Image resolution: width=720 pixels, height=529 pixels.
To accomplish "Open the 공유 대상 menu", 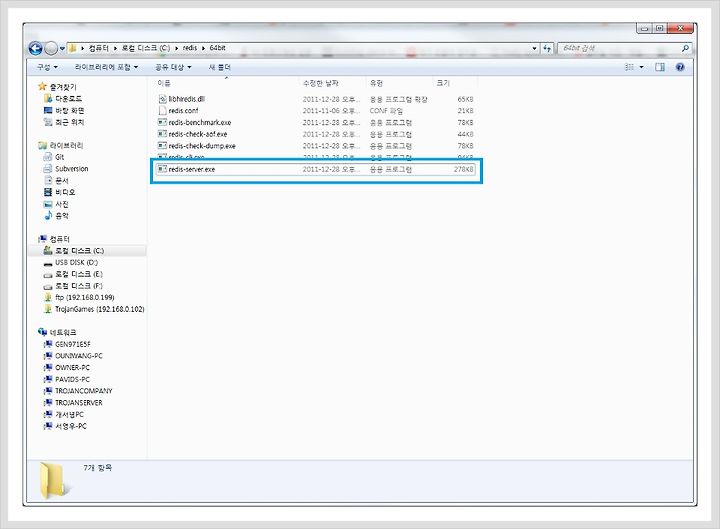I will click(x=173, y=67).
